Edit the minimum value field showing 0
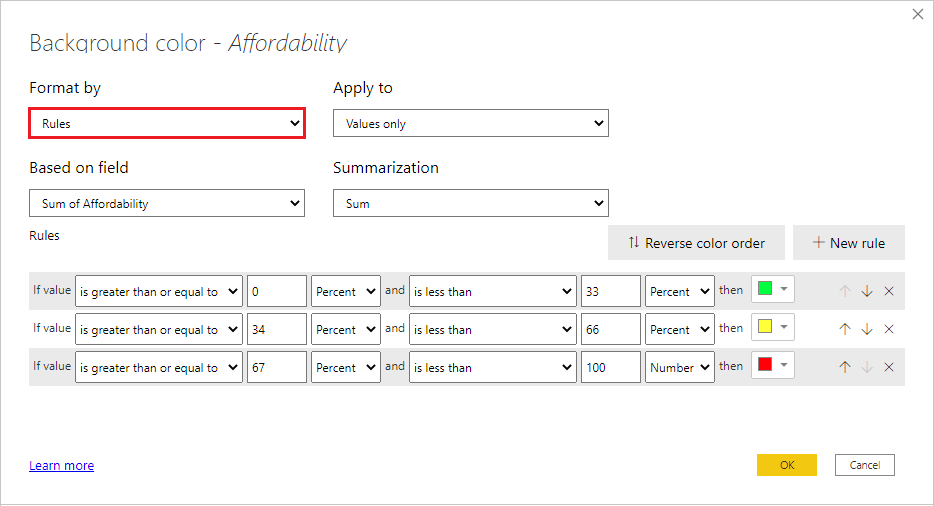Viewport: 934px width, 506px height. [277, 291]
